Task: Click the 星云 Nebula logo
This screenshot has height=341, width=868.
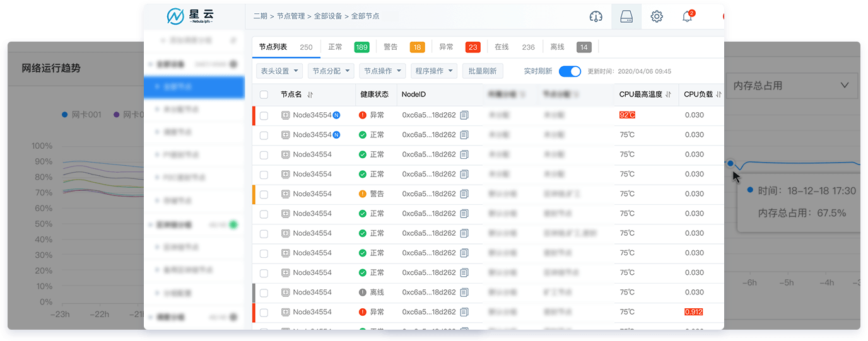Action: point(194,16)
